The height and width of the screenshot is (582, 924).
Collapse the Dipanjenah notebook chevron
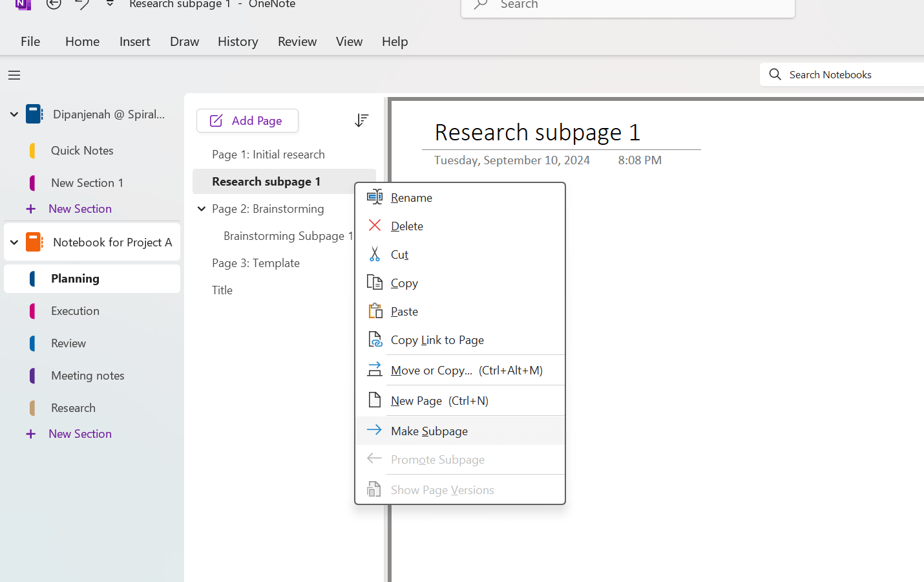pyautogui.click(x=14, y=114)
